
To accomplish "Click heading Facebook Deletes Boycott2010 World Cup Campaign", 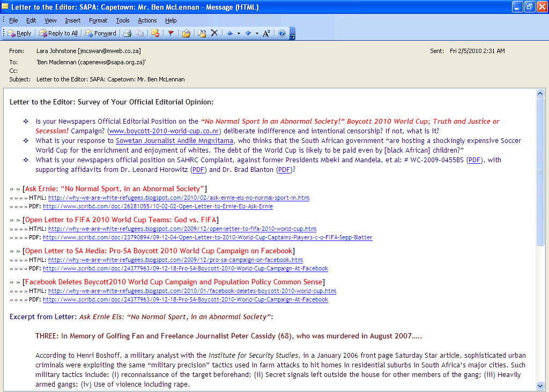I will click(174, 282).
